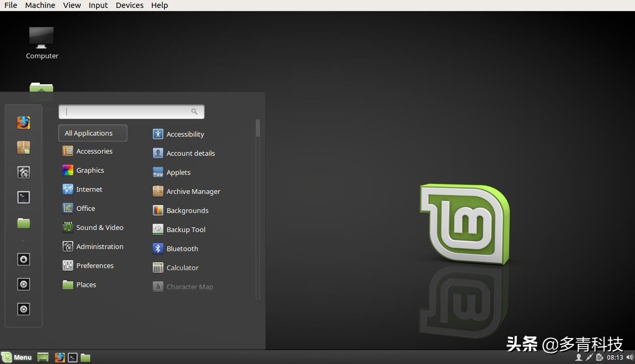Viewport: 635px width, 364px height.
Task: Lock the screen via the menu sidebar
Action: coord(23,259)
